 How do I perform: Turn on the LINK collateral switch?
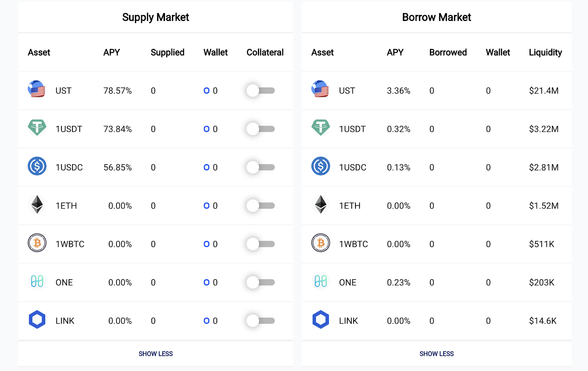coord(261,321)
